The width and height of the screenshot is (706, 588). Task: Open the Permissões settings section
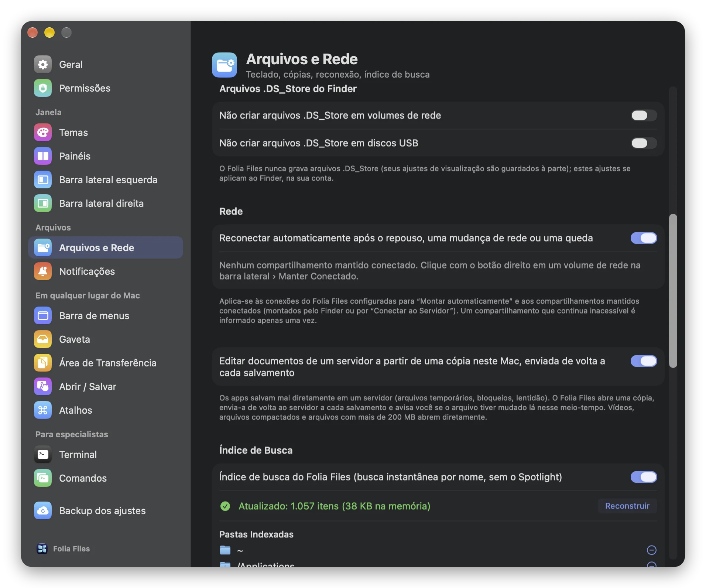click(x=106, y=88)
